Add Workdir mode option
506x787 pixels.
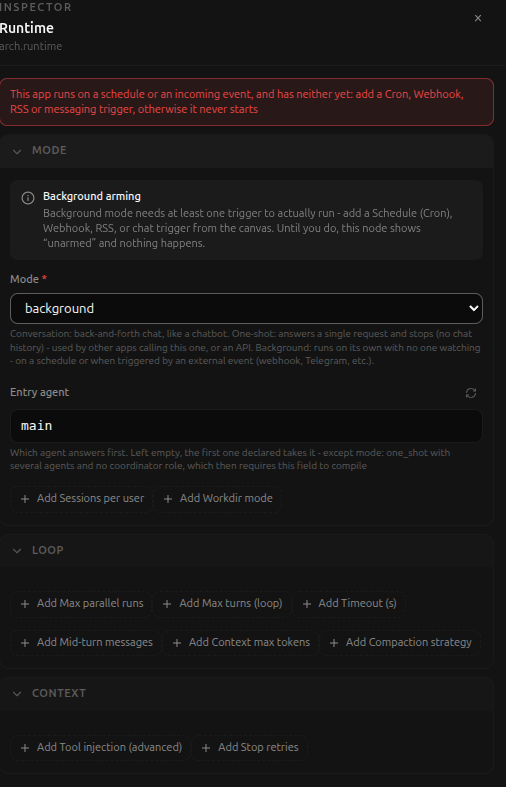pos(218,498)
